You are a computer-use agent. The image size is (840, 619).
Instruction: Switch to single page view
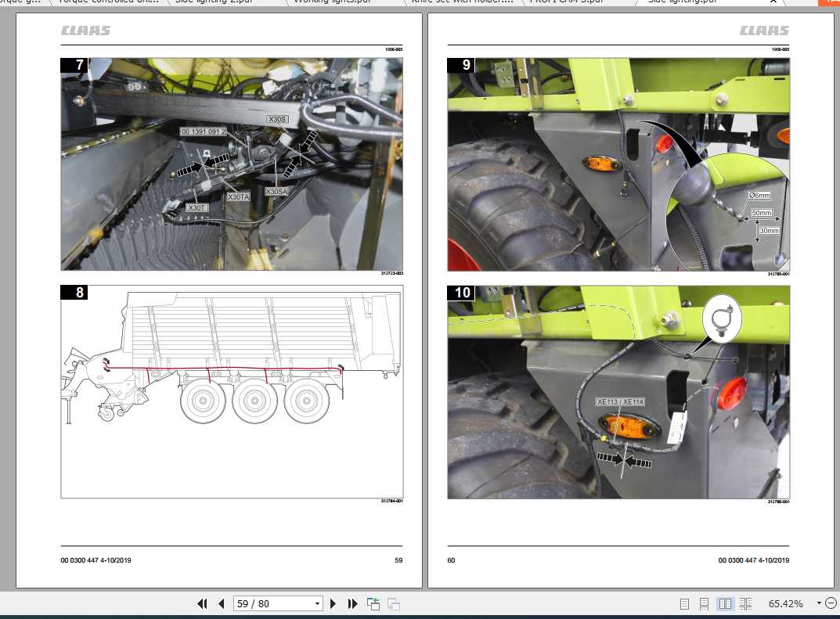tap(684, 604)
